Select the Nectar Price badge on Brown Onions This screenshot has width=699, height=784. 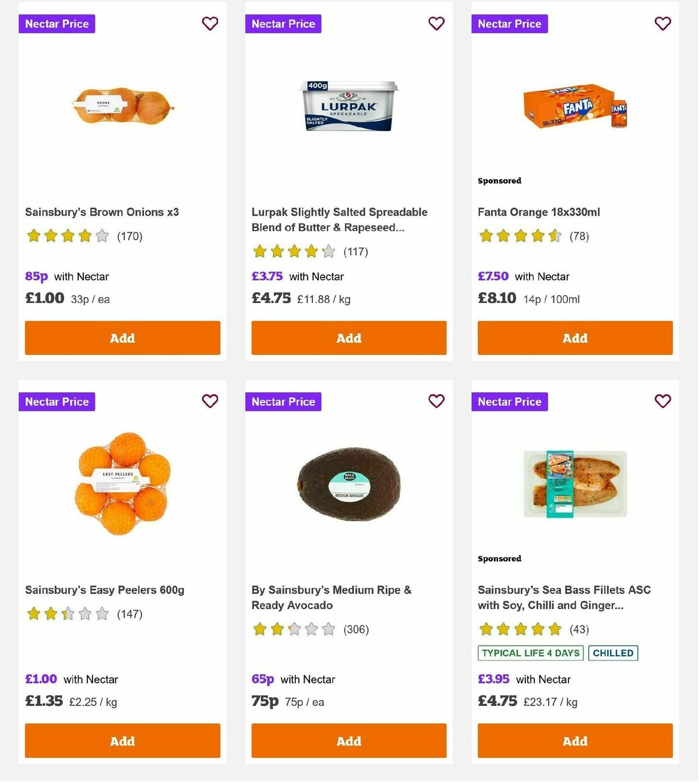[57, 24]
